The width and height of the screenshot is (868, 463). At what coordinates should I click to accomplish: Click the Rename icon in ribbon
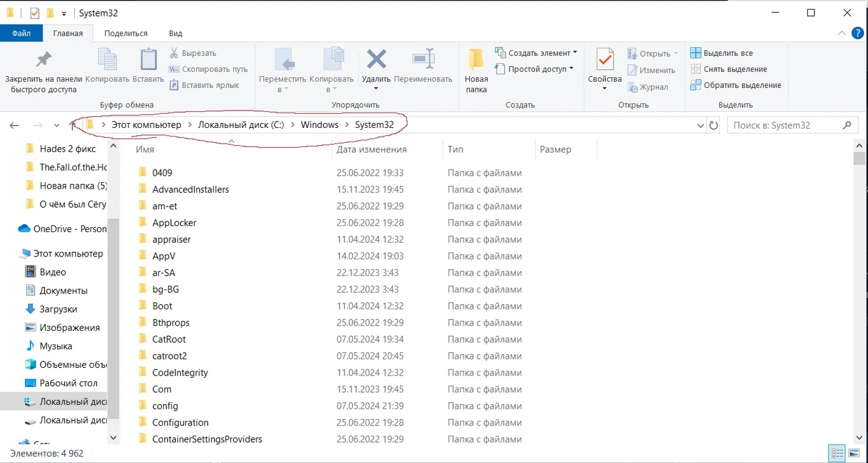click(423, 60)
